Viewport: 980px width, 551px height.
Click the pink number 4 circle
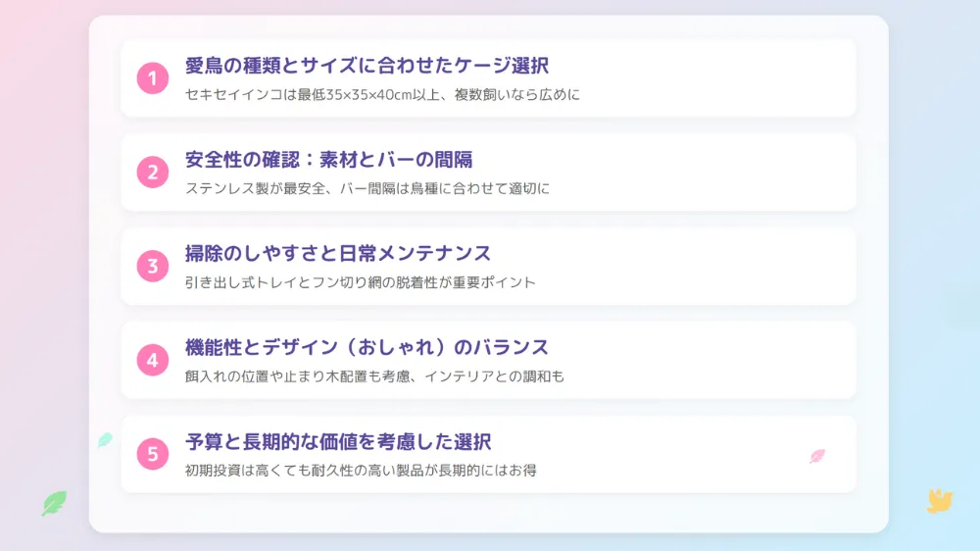(153, 360)
